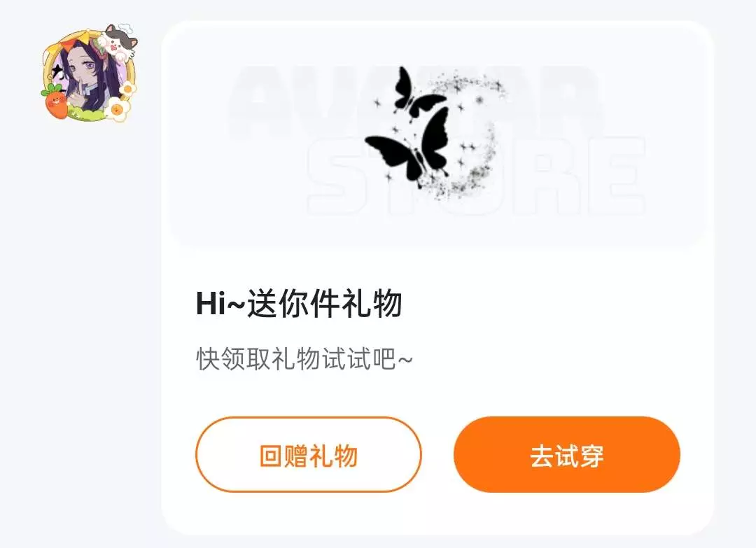The width and height of the screenshot is (756, 548).
Task: Click 回赠礼物 to send a gift back
Action: [x=309, y=454]
